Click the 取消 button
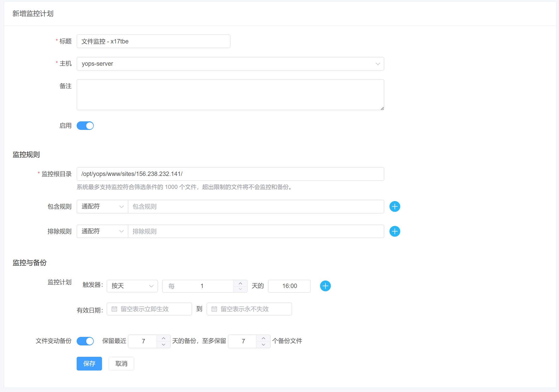 [121, 364]
